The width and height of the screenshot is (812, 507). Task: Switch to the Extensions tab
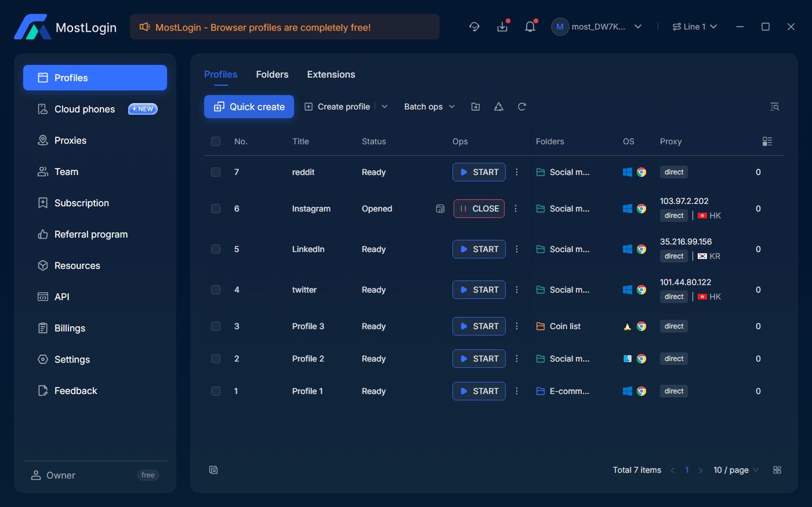click(x=331, y=74)
